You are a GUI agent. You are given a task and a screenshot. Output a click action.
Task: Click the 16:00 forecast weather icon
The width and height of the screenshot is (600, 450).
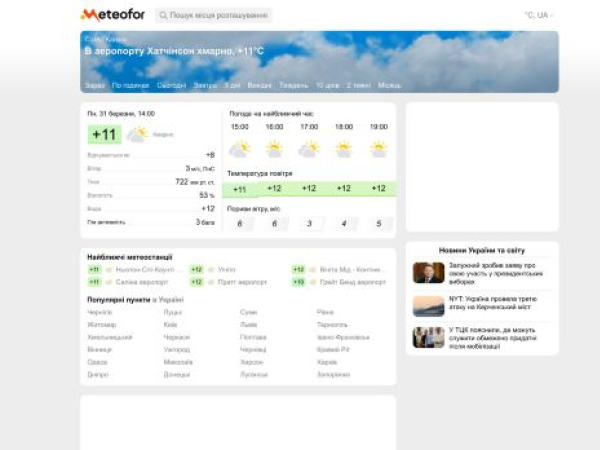pyautogui.click(x=274, y=149)
